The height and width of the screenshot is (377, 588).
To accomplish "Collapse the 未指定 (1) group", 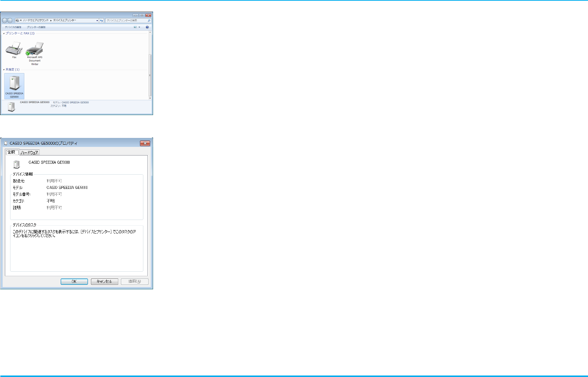I will click(4, 70).
